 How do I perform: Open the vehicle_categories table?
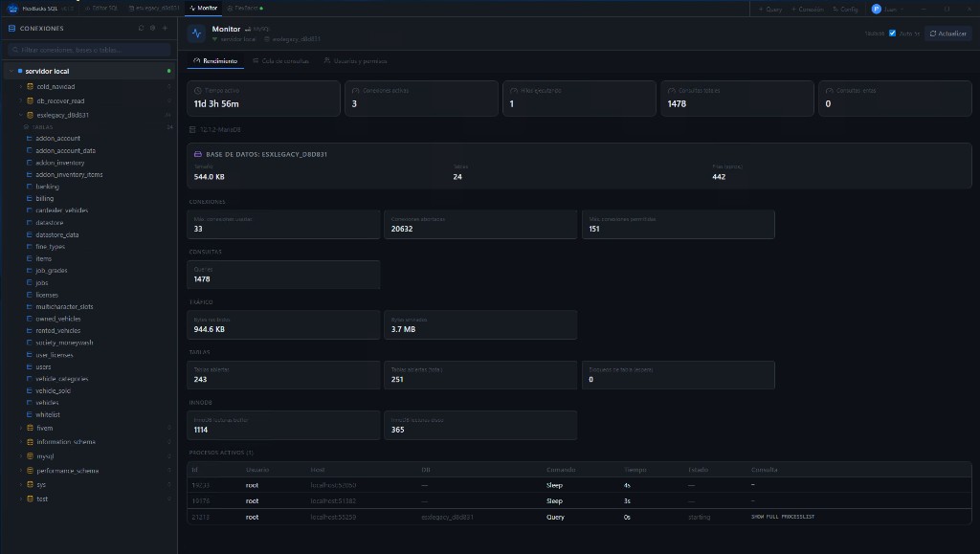click(x=62, y=379)
